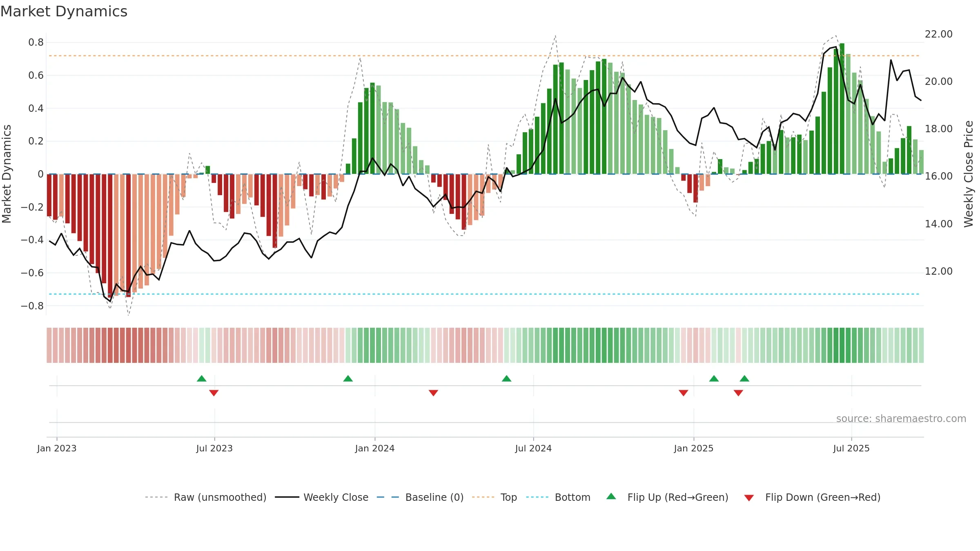Click the 16.00 right axis price tick
This screenshot has height=551, width=980.
[938, 176]
